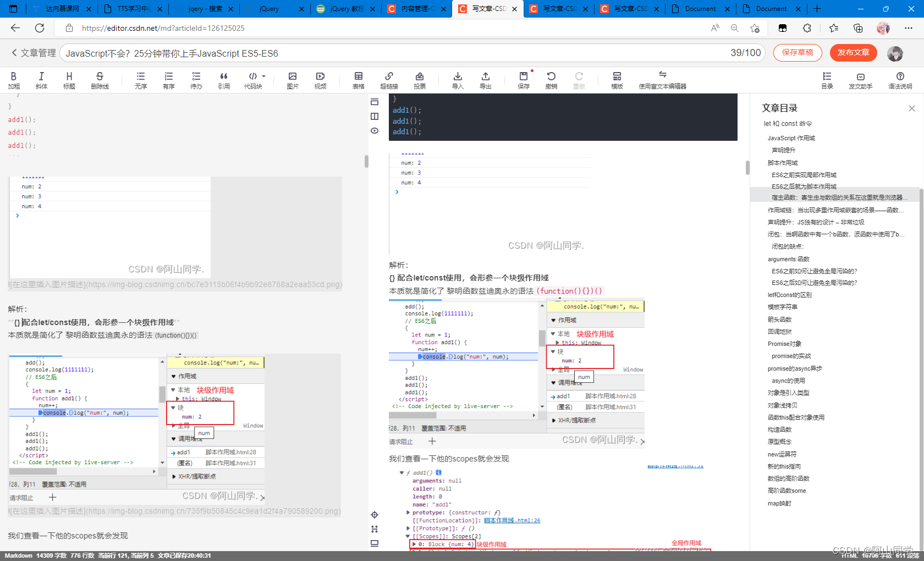This screenshot has width=924, height=561.
Task: Open the 投票 poll tool
Action: pos(420,80)
